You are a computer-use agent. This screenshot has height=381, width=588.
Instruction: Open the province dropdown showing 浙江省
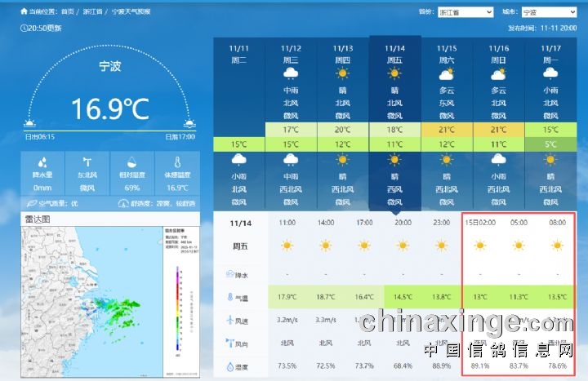coord(465,12)
